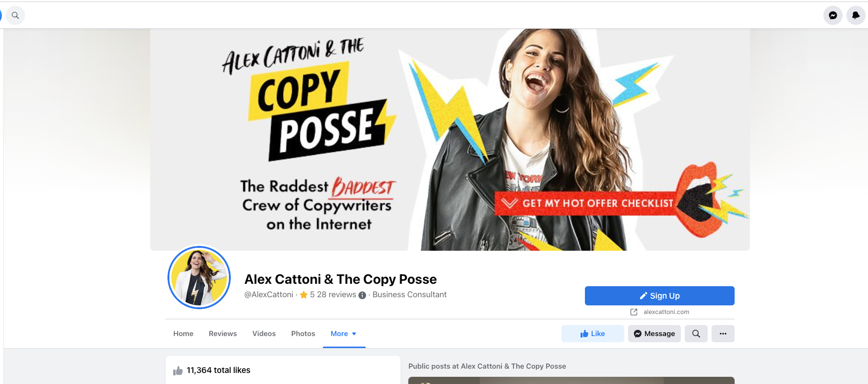The width and height of the screenshot is (868, 384).
Task: Select the Photos tab
Action: [303, 334]
